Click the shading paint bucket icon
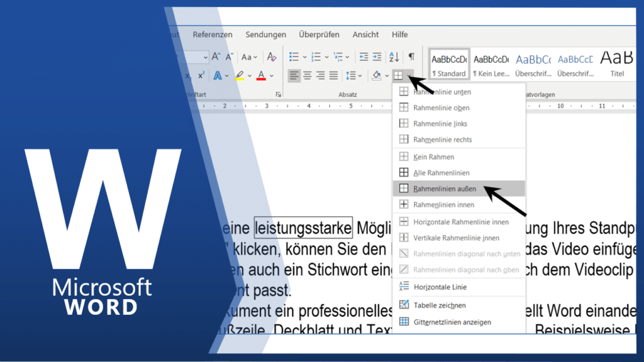644x362 pixels. point(376,76)
